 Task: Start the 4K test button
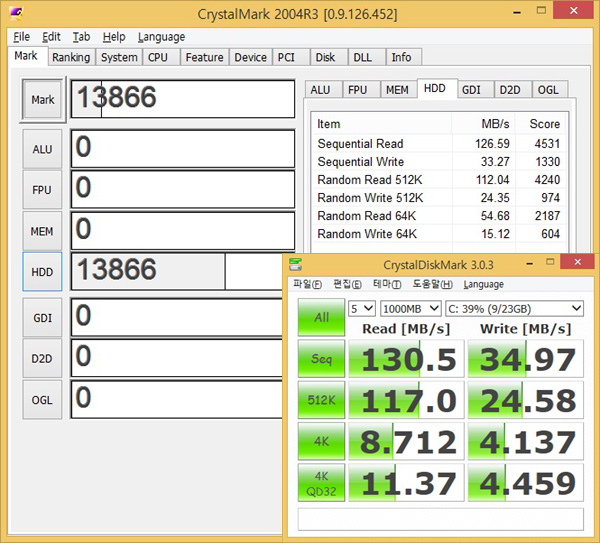tap(321, 441)
